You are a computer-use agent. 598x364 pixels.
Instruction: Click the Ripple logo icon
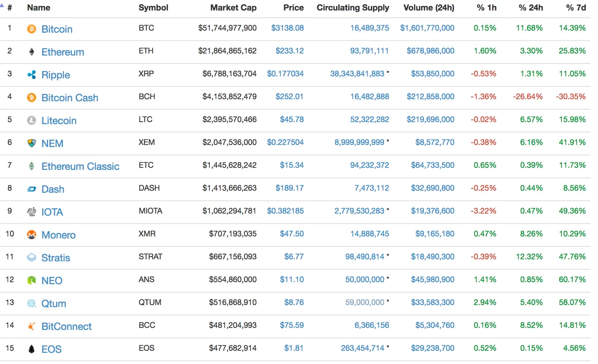click(x=31, y=75)
